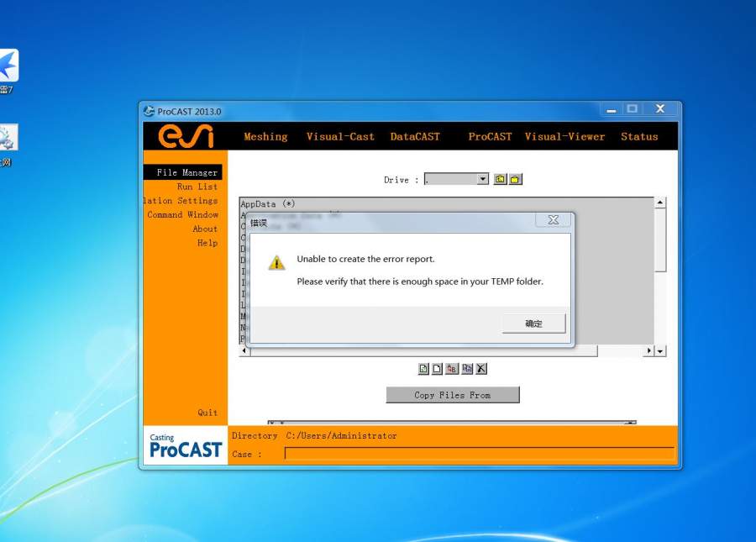This screenshot has width=756, height=542.
Task: Expand the Drive dropdown
Action: pyautogui.click(x=483, y=179)
